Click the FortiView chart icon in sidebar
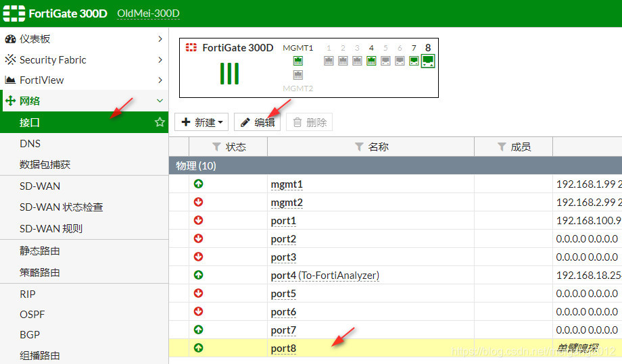 pos(10,80)
